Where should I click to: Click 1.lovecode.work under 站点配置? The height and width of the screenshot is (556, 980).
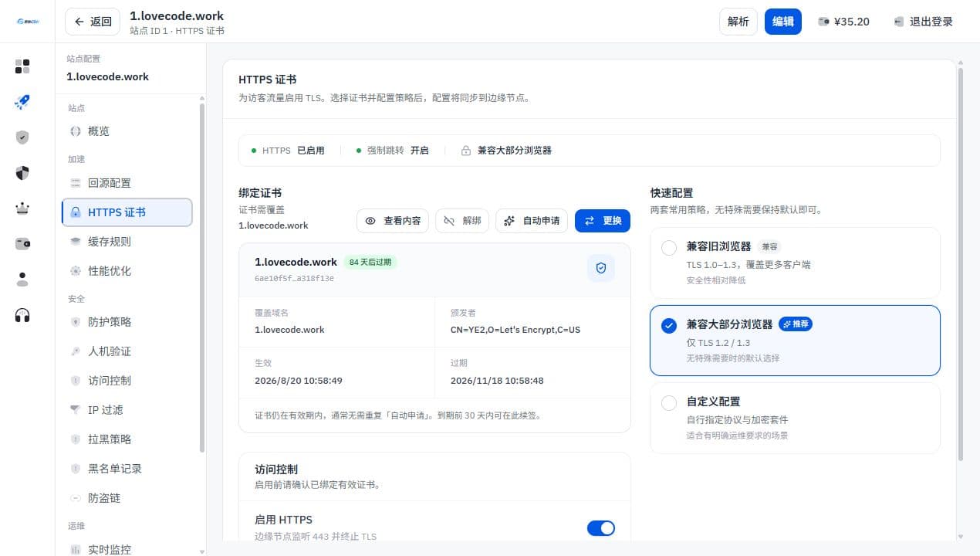pos(108,76)
